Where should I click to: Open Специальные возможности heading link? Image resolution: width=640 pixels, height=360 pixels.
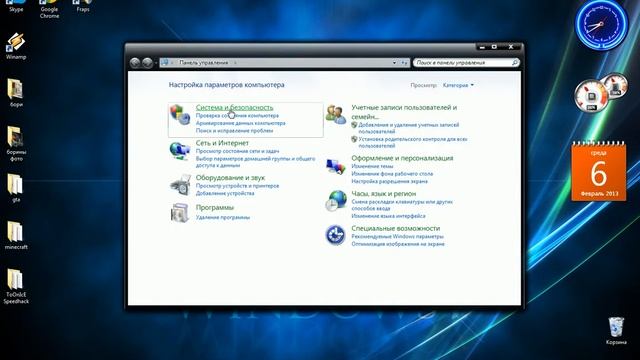coord(396,229)
